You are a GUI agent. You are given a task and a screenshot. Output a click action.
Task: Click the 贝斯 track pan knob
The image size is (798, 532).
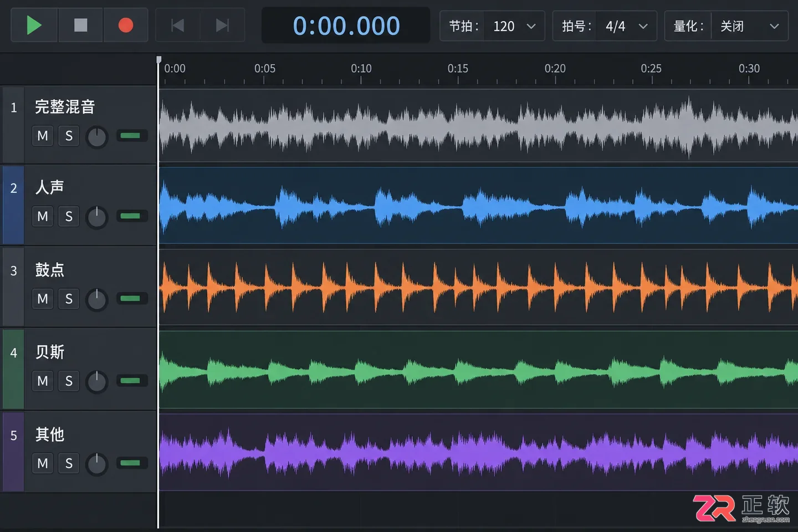point(97,382)
